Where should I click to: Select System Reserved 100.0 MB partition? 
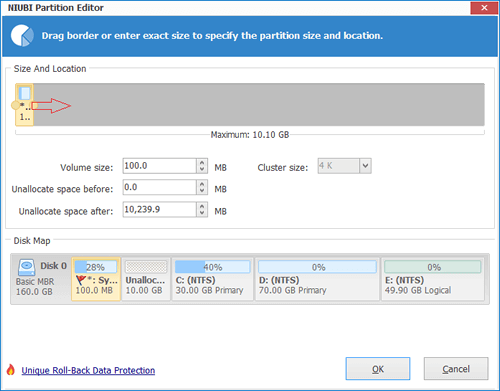[96, 279]
